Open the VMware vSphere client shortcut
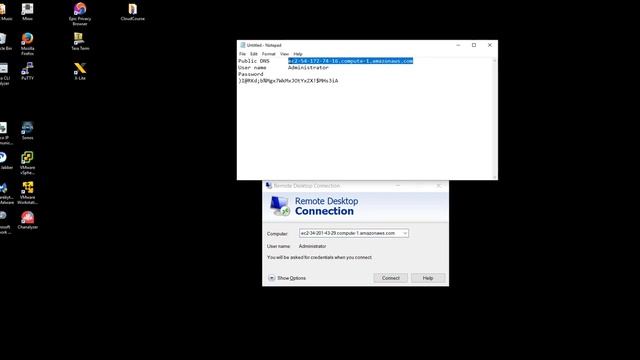The width and height of the screenshot is (640, 360). point(27,163)
